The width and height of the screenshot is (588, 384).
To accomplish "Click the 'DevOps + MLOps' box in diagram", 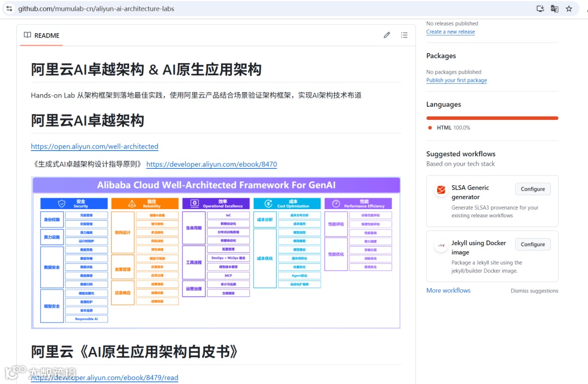I will pyautogui.click(x=228, y=258).
